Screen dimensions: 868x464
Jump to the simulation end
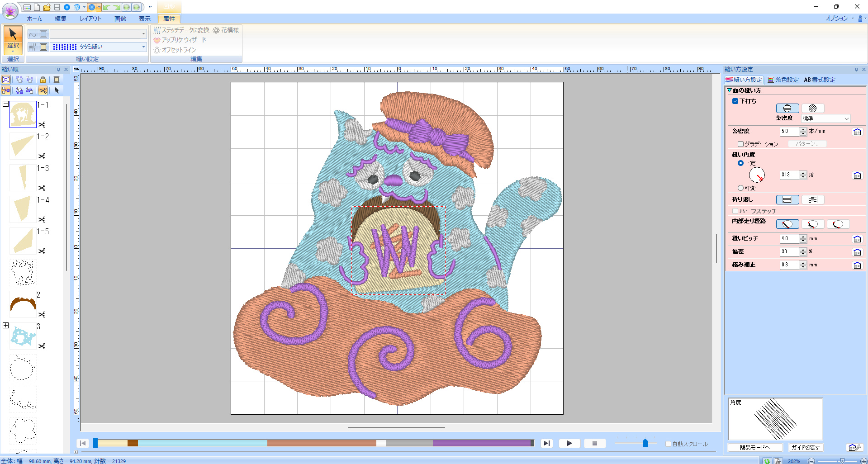(x=547, y=443)
